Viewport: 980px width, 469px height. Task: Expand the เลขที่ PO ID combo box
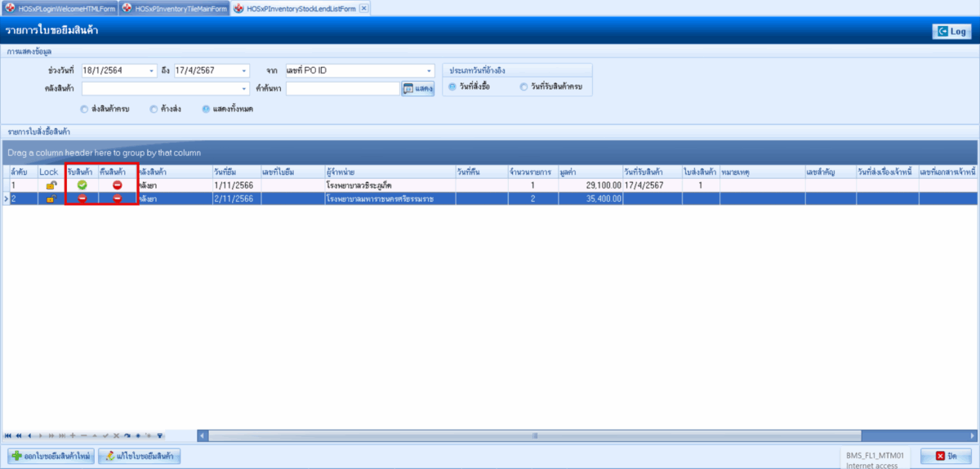tap(429, 71)
